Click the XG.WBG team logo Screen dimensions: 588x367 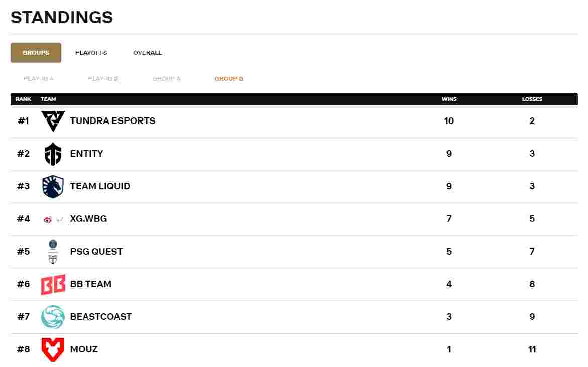point(53,219)
